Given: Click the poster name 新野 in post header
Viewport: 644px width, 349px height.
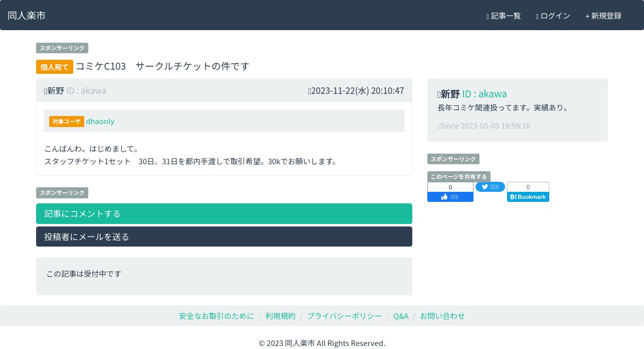Looking at the screenshot, I should click(56, 90).
